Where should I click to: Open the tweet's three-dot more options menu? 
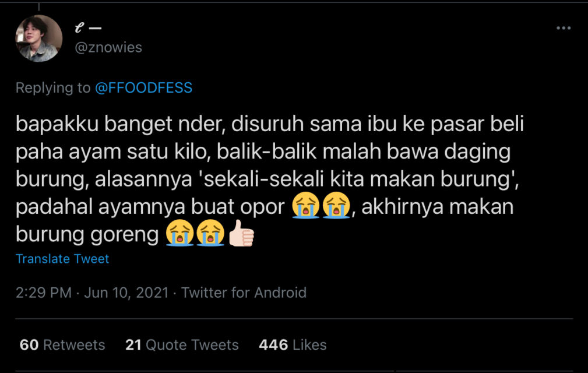point(563,28)
